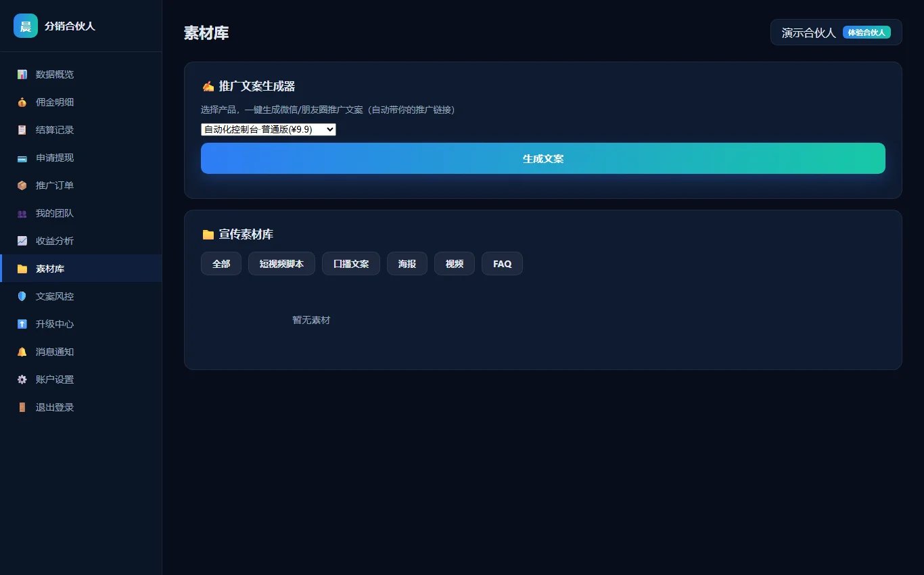This screenshot has height=575, width=924.
Task: Go to 推广订单 menu label
Action: [x=55, y=185]
